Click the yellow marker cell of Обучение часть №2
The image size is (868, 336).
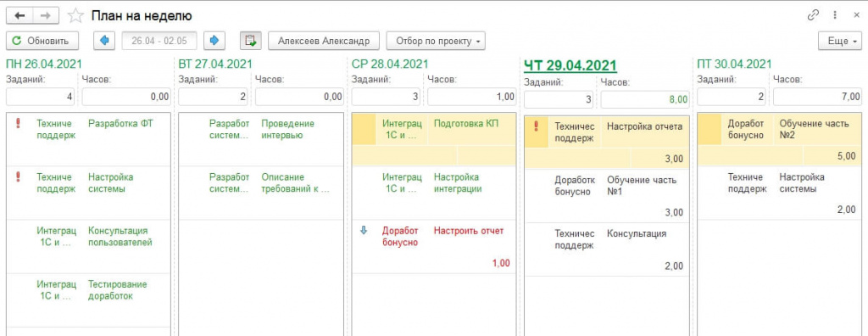point(709,130)
